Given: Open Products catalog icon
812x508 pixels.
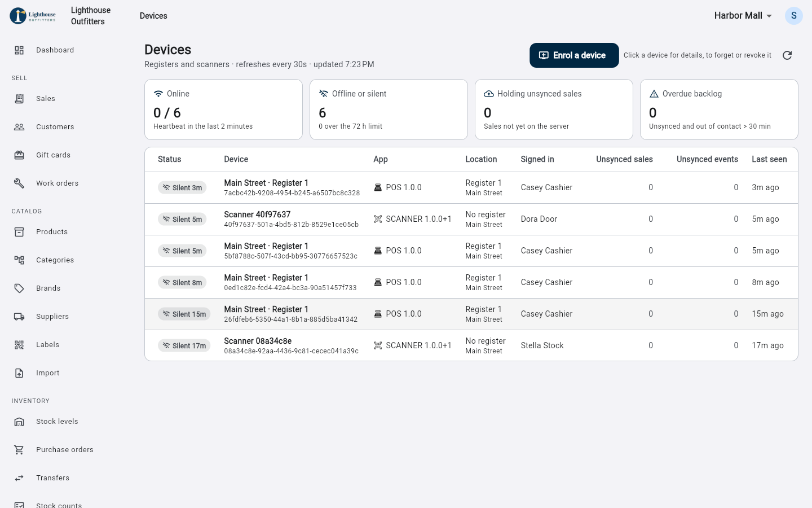Looking at the screenshot, I should pyautogui.click(x=19, y=232).
